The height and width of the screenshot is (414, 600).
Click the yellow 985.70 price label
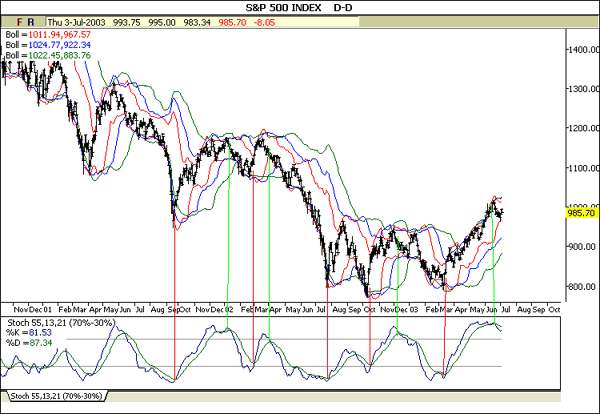click(582, 213)
